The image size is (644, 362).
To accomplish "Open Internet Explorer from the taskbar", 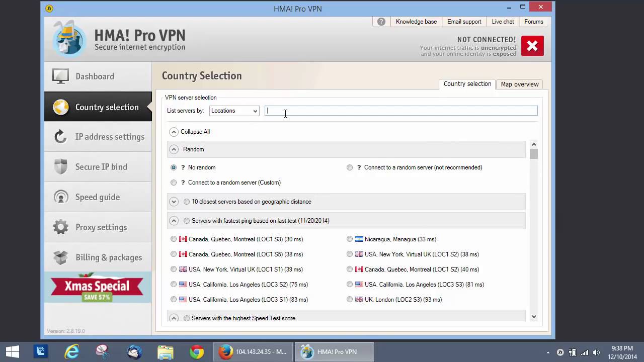I will [72, 351].
